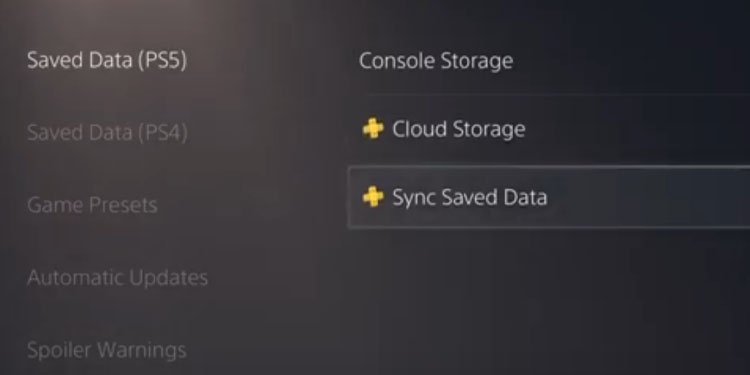
Task: Select the word "Updates" in the sidebar
Action: click(169, 278)
